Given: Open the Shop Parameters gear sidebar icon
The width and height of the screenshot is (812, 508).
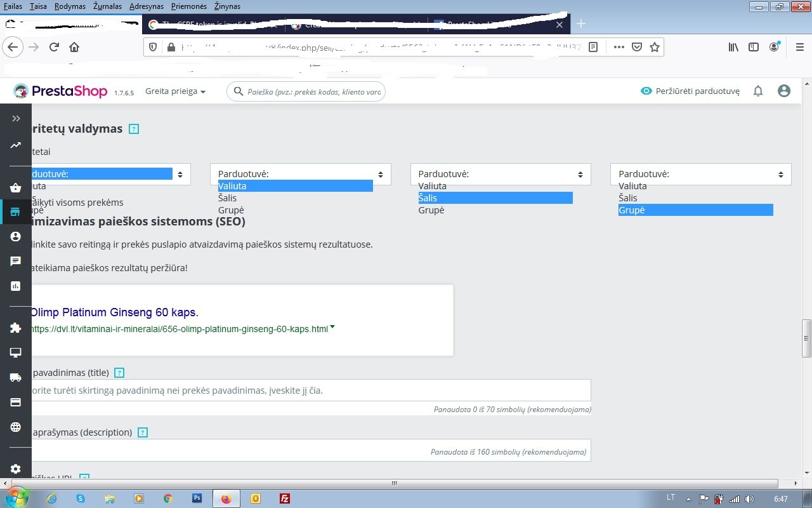Looking at the screenshot, I should 16,469.
